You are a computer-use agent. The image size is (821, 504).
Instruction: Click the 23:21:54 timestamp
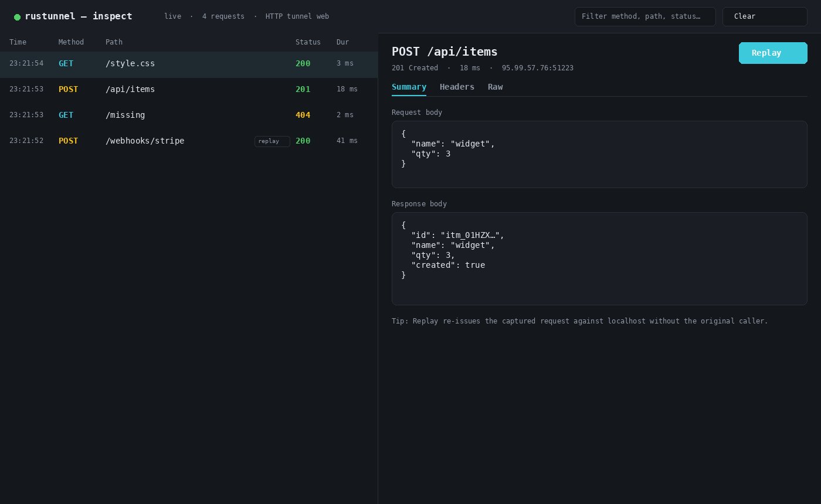26,64
